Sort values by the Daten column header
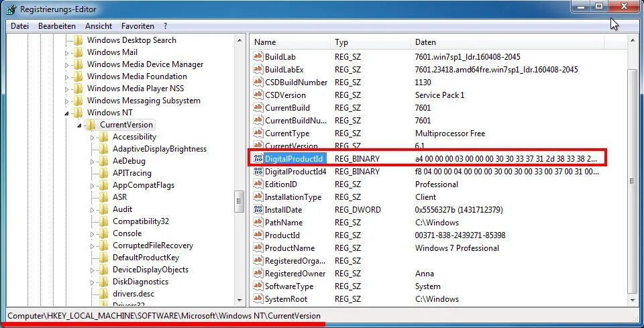 507,42
